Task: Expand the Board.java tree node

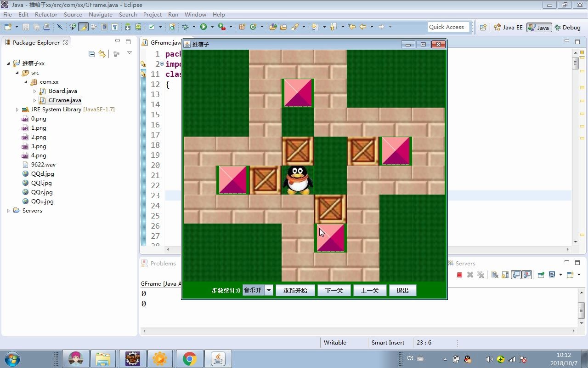Action: click(x=35, y=91)
